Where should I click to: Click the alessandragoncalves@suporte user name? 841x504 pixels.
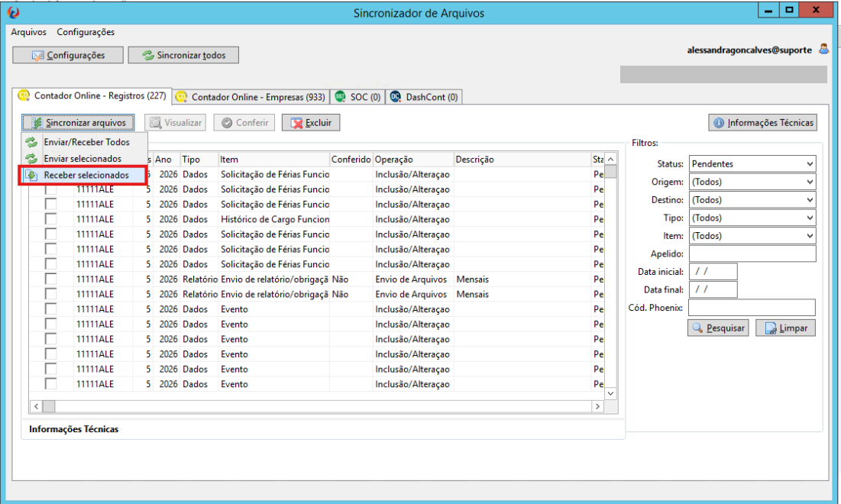tap(749, 50)
